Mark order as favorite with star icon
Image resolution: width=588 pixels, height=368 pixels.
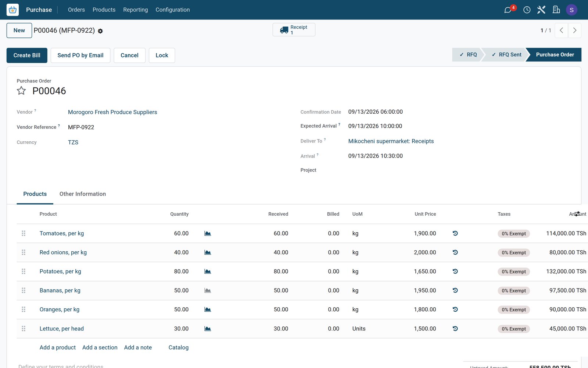21,91
